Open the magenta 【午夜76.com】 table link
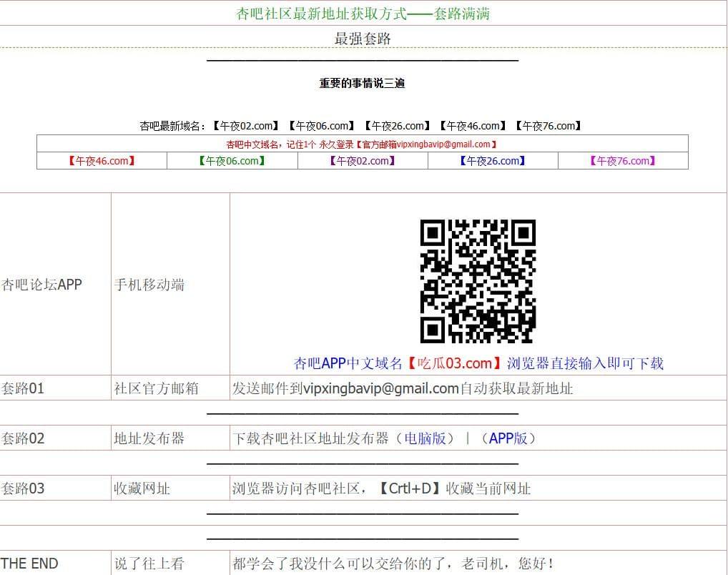 (x=623, y=161)
